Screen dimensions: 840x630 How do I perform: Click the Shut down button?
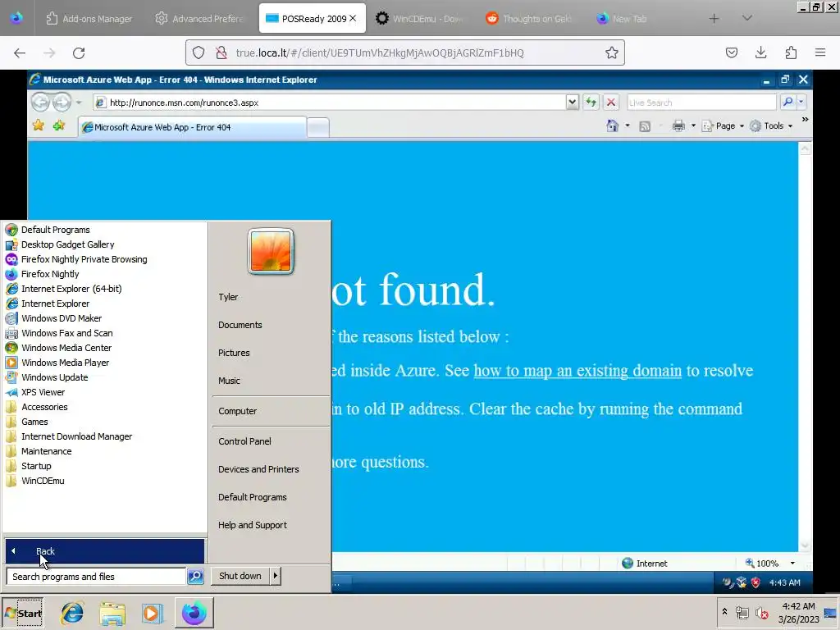coord(240,576)
